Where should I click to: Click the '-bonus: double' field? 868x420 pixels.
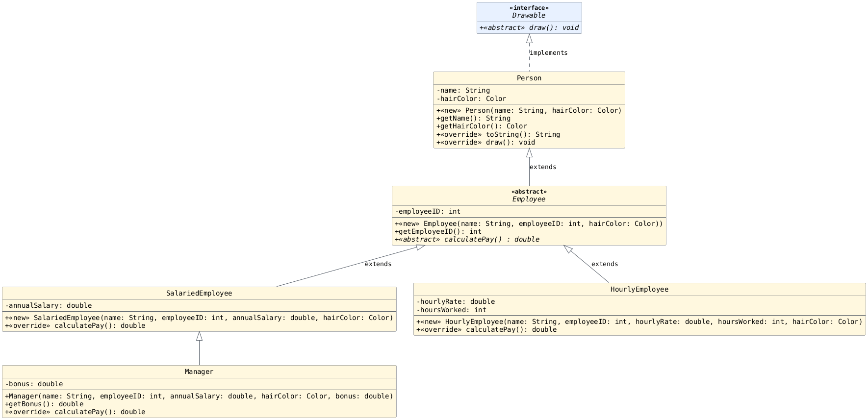coord(34,384)
